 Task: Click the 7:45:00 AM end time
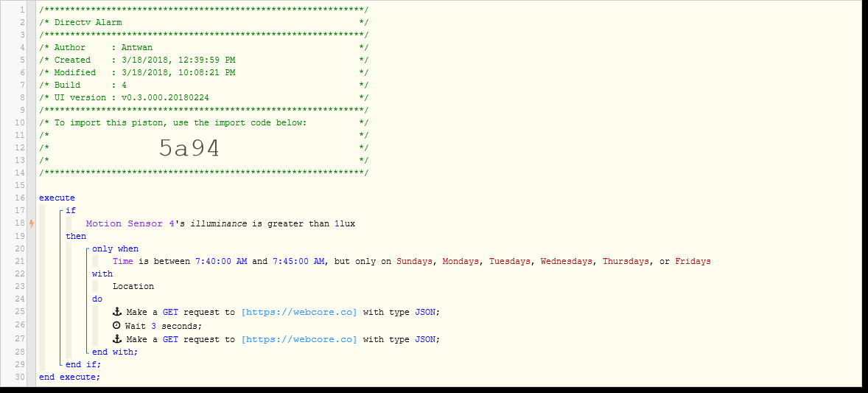point(298,261)
